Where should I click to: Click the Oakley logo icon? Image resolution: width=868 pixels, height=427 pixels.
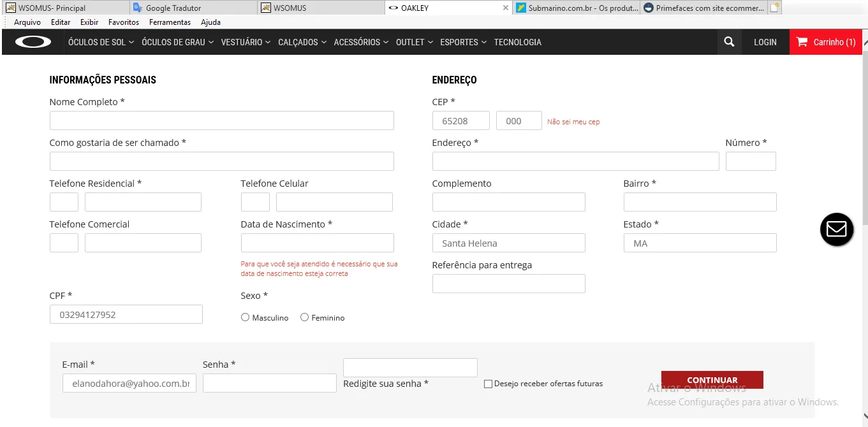click(x=33, y=42)
